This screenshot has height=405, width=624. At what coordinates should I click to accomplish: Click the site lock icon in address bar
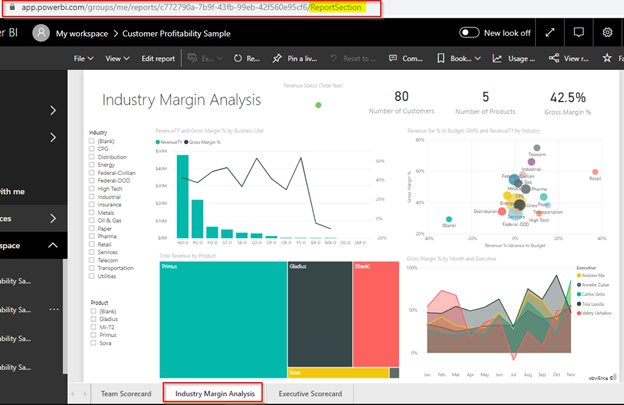(x=12, y=7)
